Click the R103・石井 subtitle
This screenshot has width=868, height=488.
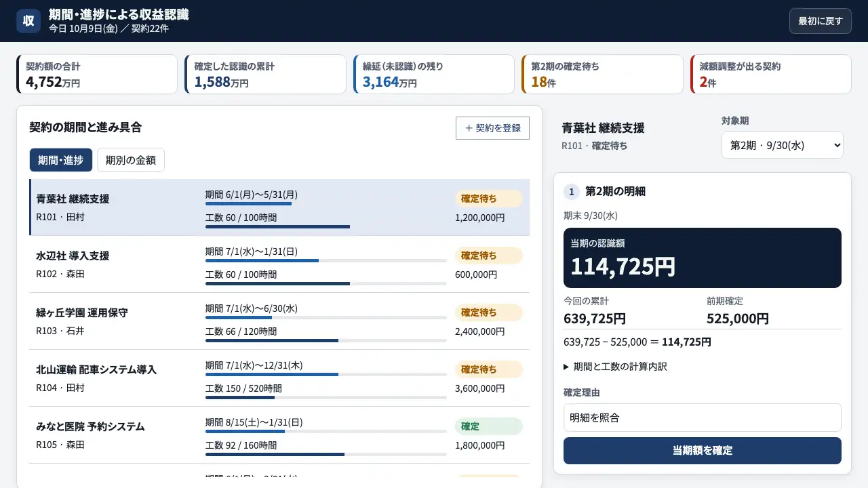click(60, 331)
